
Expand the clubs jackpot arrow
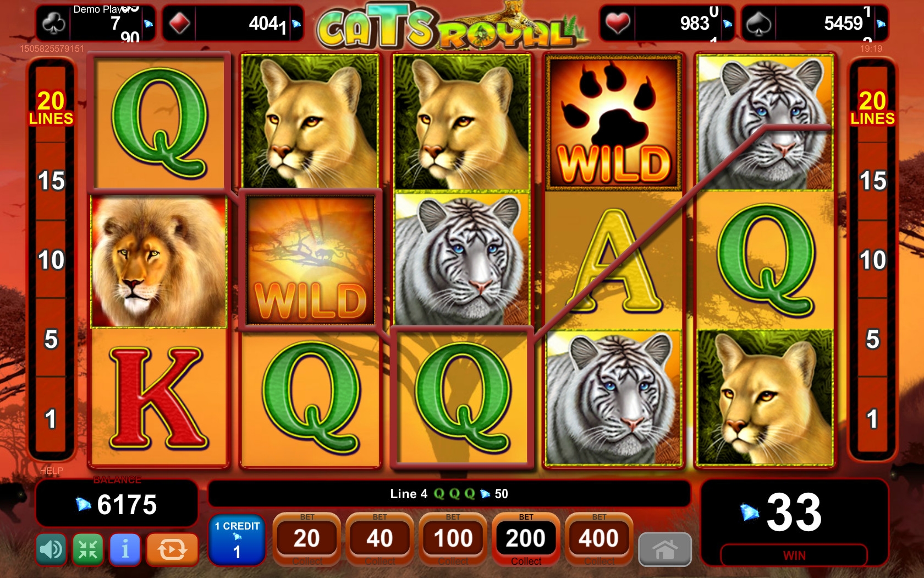[x=148, y=24]
